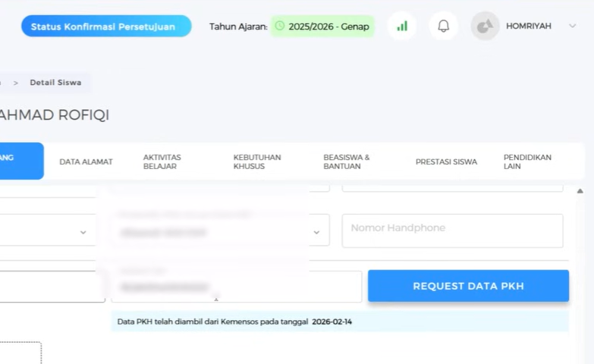This screenshot has width=594, height=364.
Task: Switch to the DATA ALAMAT tab
Action: 86,162
